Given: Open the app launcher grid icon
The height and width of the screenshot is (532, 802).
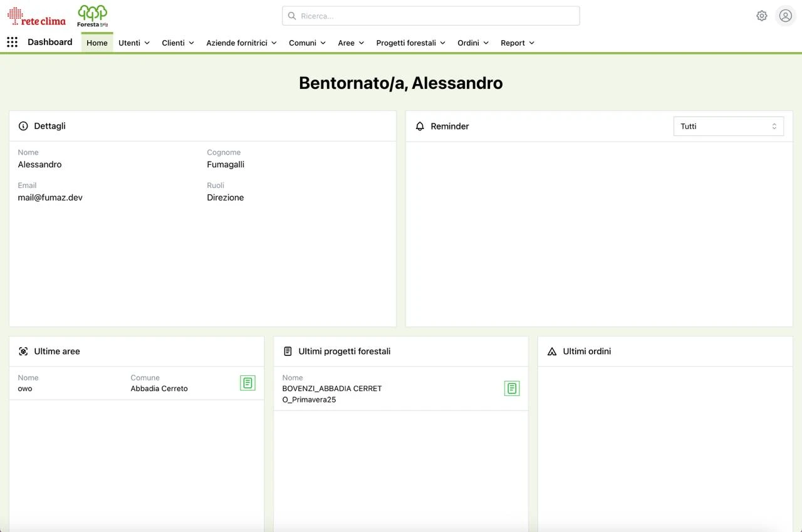Looking at the screenshot, I should pos(12,42).
